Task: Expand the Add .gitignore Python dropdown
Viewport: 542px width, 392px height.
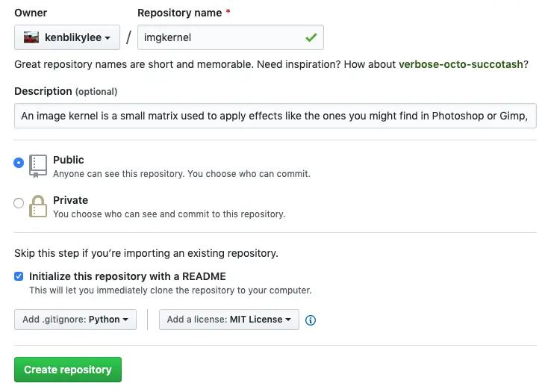Action: click(75, 320)
